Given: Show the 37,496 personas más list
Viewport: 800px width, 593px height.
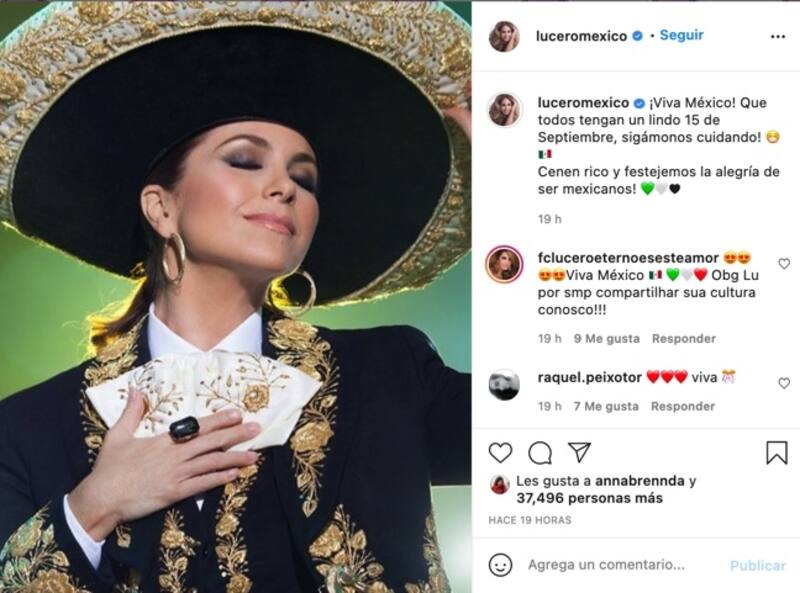Looking at the screenshot, I should click(x=589, y=498).
